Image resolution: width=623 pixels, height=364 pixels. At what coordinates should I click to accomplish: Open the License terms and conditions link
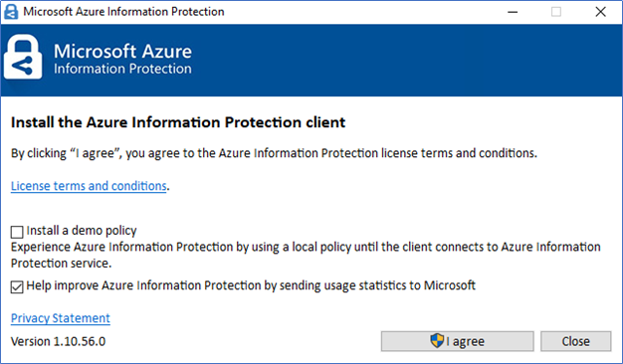(x=89, y=186)
